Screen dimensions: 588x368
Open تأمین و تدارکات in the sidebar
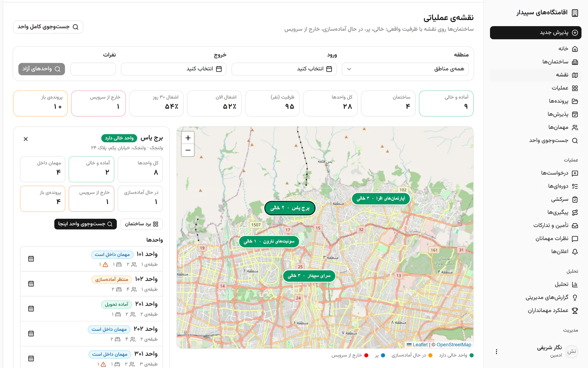click(535, 225)
